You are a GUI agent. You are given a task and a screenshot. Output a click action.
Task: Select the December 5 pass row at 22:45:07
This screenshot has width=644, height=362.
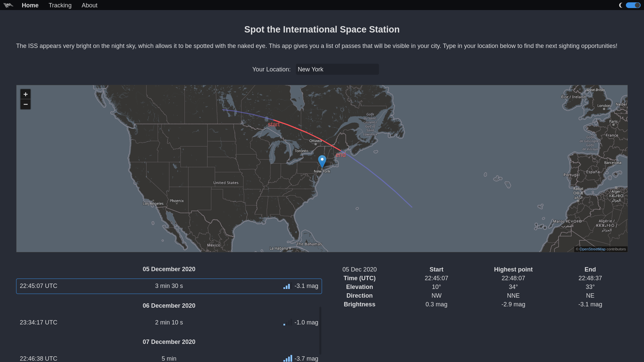(x=169, y=286)
